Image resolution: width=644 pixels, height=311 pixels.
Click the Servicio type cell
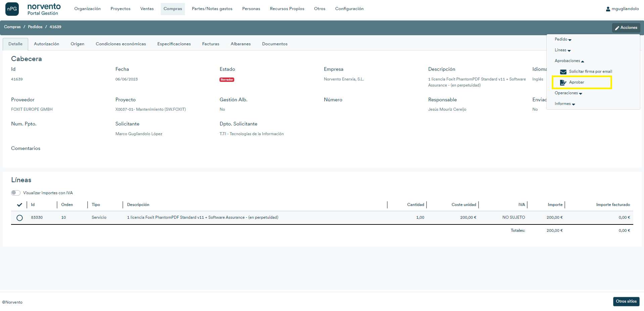(99, 217)
